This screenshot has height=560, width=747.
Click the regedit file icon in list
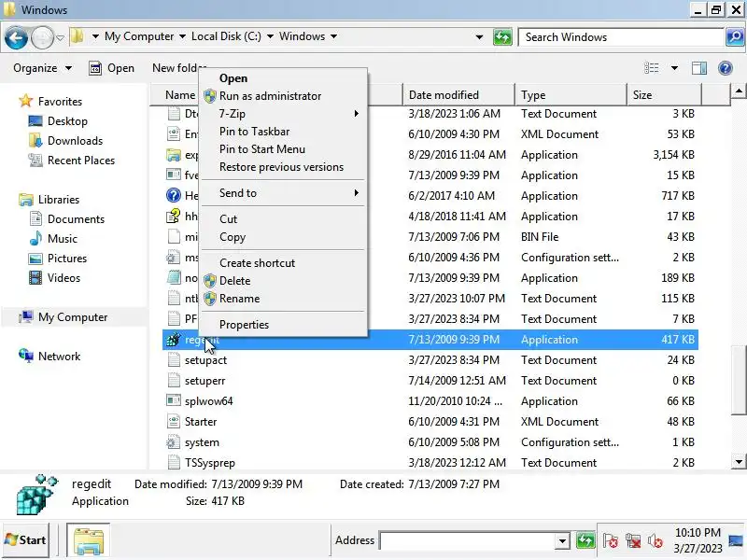coord(173,340)
